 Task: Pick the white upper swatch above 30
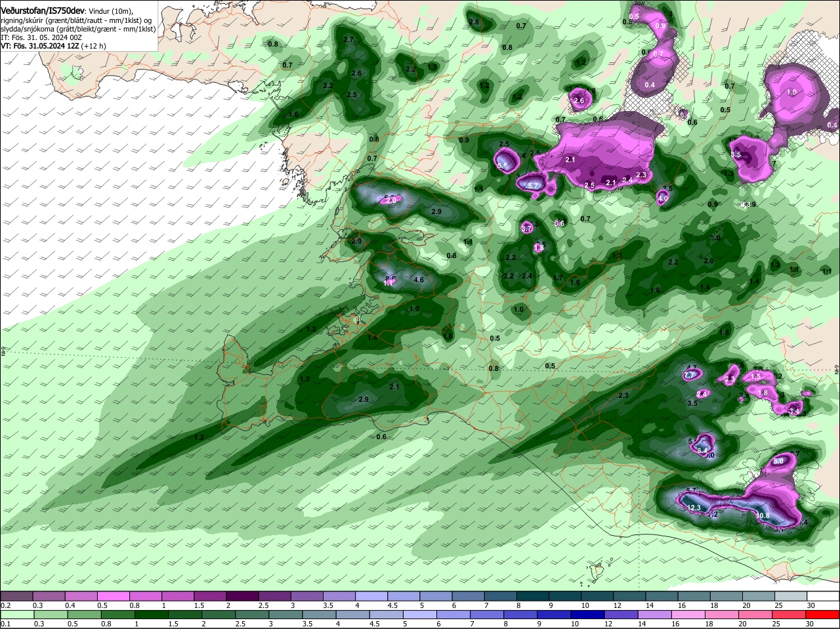824,596
